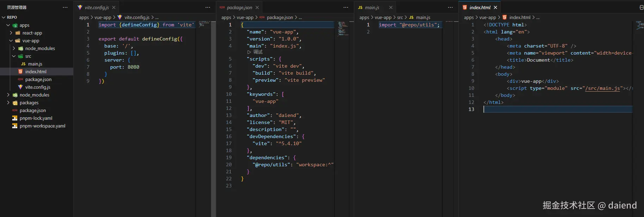Expand the root node_modules folder chevron
The width and height of the screenshot is (644, 217).
click(8, 95)
